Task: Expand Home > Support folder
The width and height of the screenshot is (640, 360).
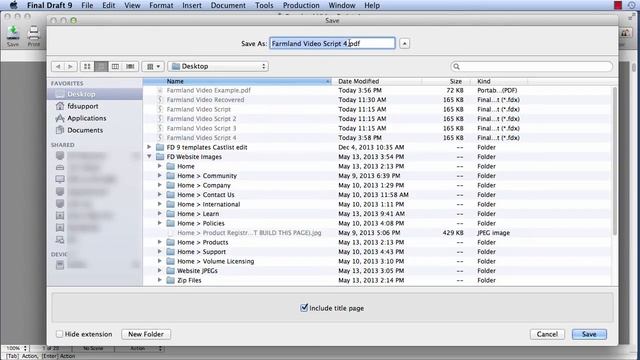Action: 160,252
